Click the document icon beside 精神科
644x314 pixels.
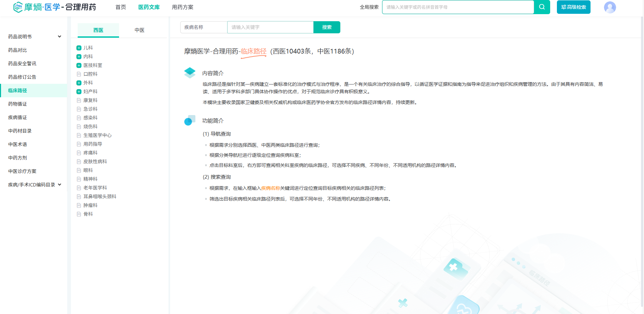tap(79, 179)
